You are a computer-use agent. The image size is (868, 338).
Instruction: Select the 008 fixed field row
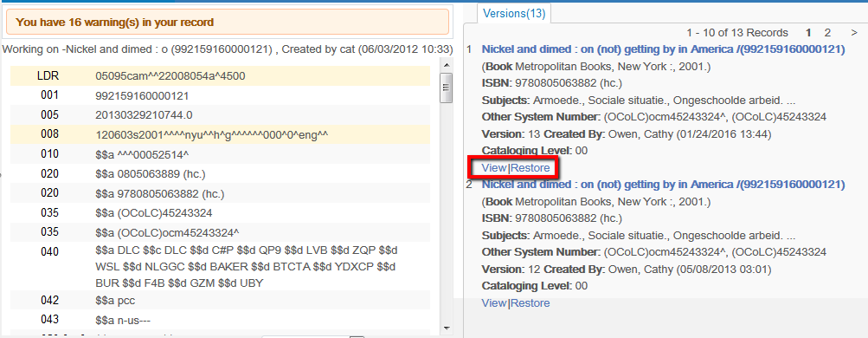pos(220,134)
